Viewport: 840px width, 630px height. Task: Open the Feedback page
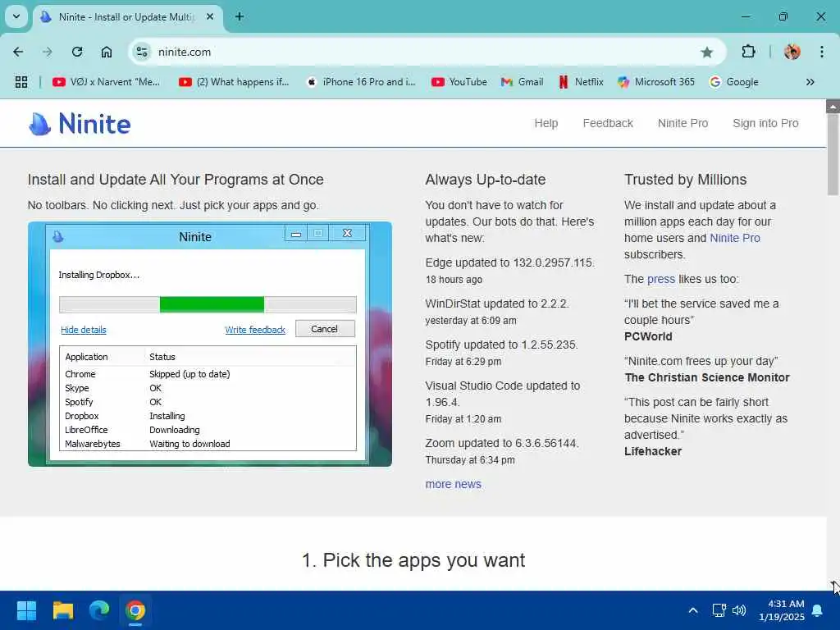608,123
